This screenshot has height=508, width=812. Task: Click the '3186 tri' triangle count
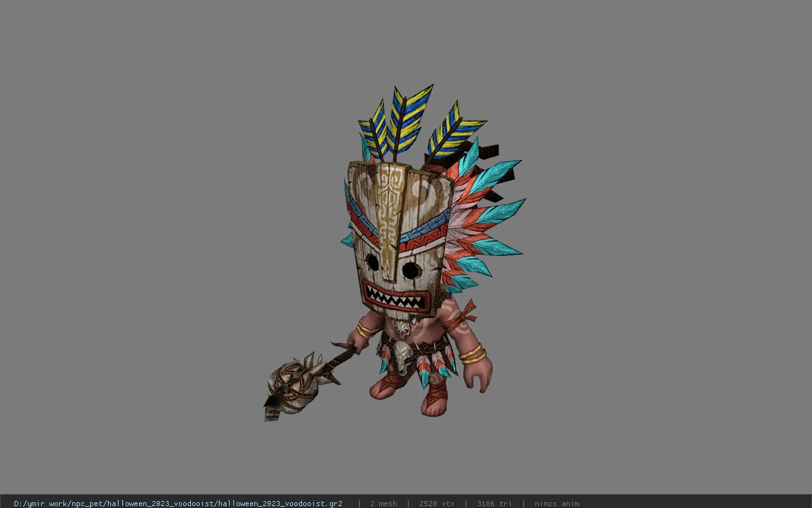tap(494, 504)
